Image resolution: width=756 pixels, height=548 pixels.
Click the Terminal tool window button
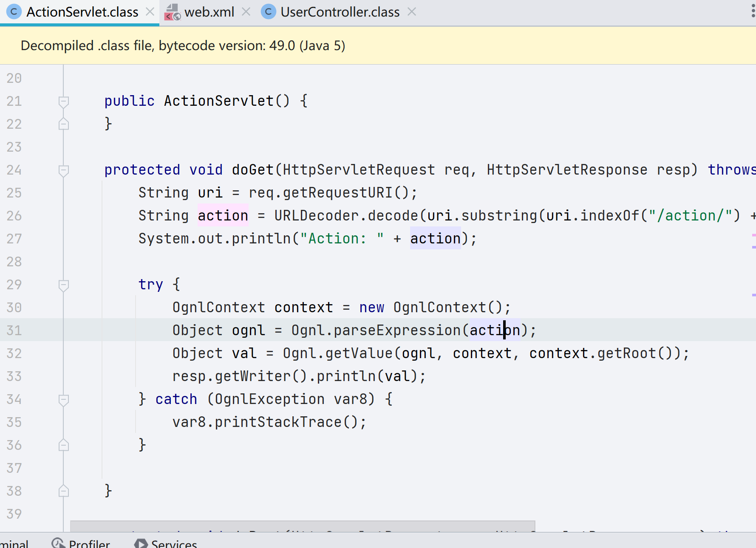coord(14,543)
